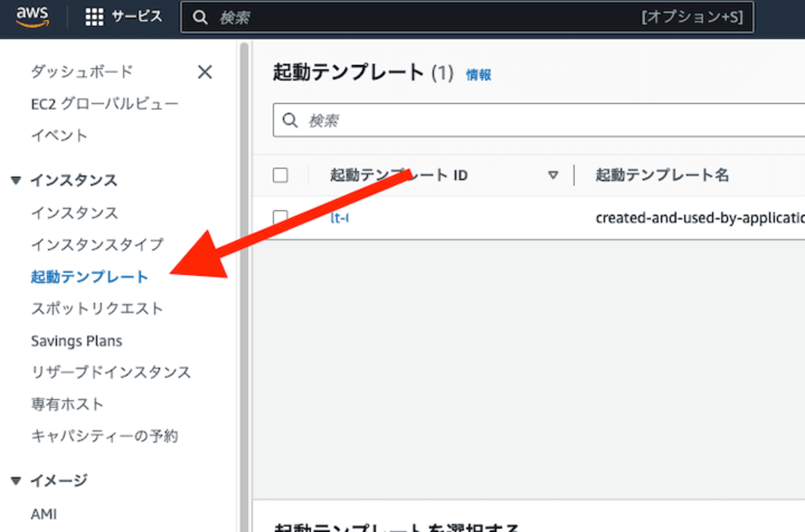This screenshot has width=805, height=532.
Task: Open キャパシティーの予約 in the sidebar
Action: (105, 436)
